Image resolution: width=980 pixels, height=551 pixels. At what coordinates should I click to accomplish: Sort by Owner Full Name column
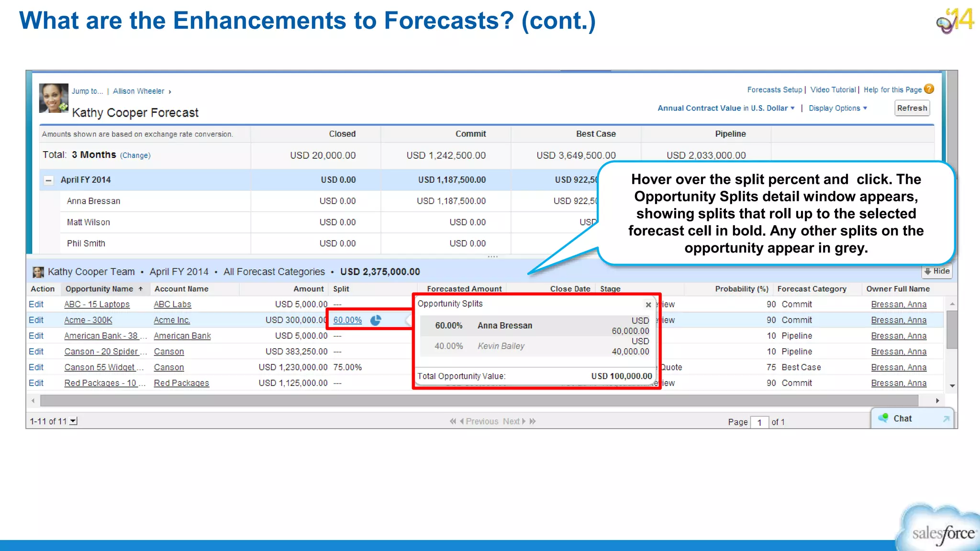tap(898, 289)
